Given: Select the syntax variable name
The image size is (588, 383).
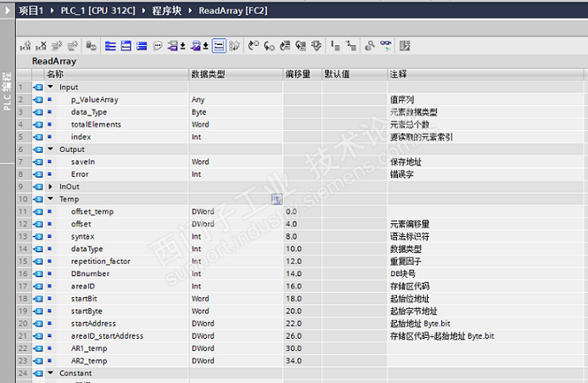Looking at the screenshot, I should pos(82,236).
